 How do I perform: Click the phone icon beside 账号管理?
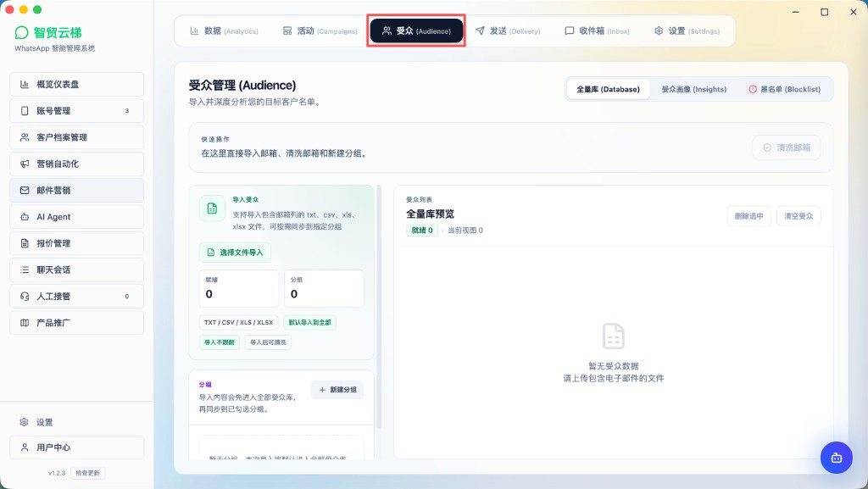click(25, 111)
